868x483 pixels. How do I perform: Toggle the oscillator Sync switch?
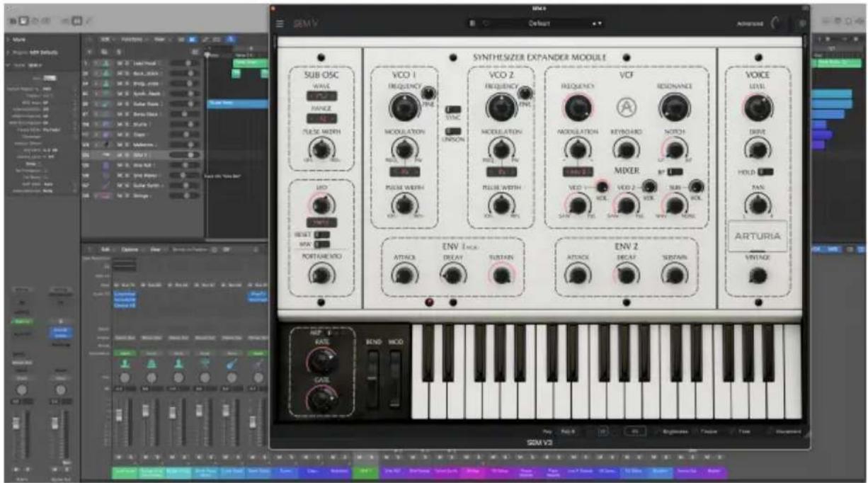[x=452, y=110]
